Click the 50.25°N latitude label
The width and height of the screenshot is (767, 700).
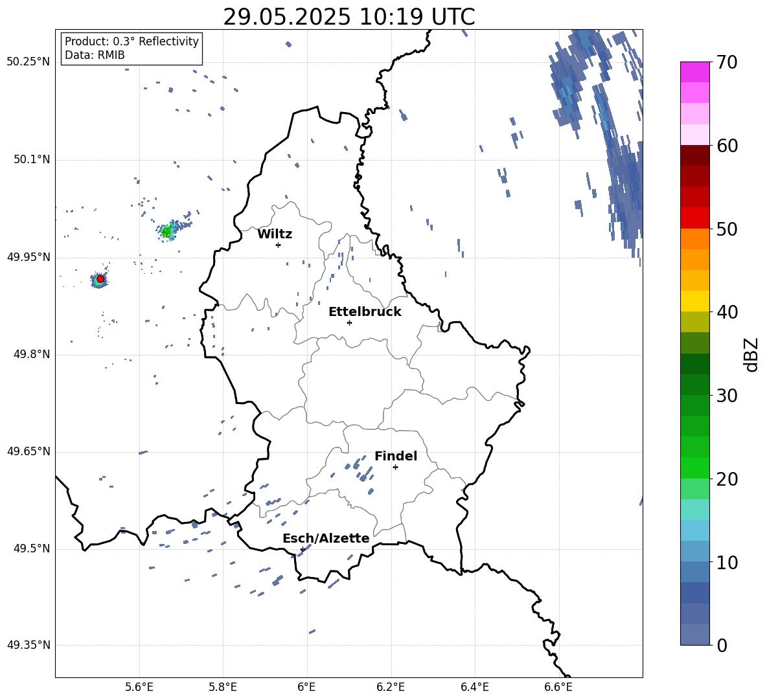[29, 62]
